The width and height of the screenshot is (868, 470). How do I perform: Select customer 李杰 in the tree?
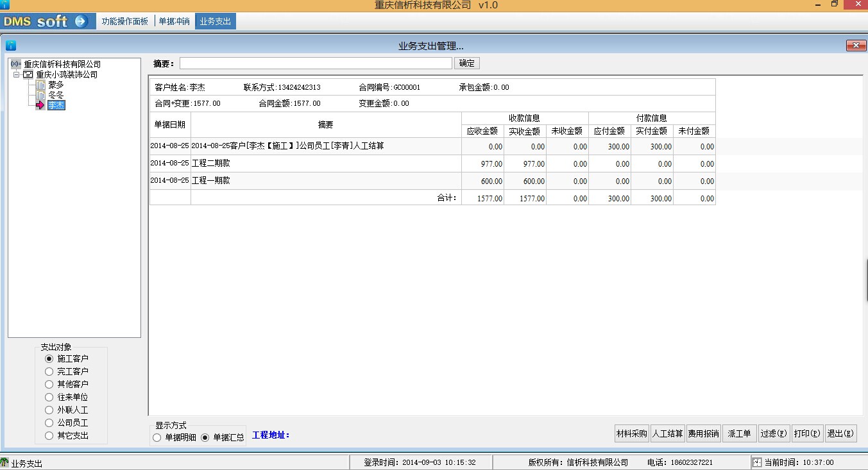[56, 105]
